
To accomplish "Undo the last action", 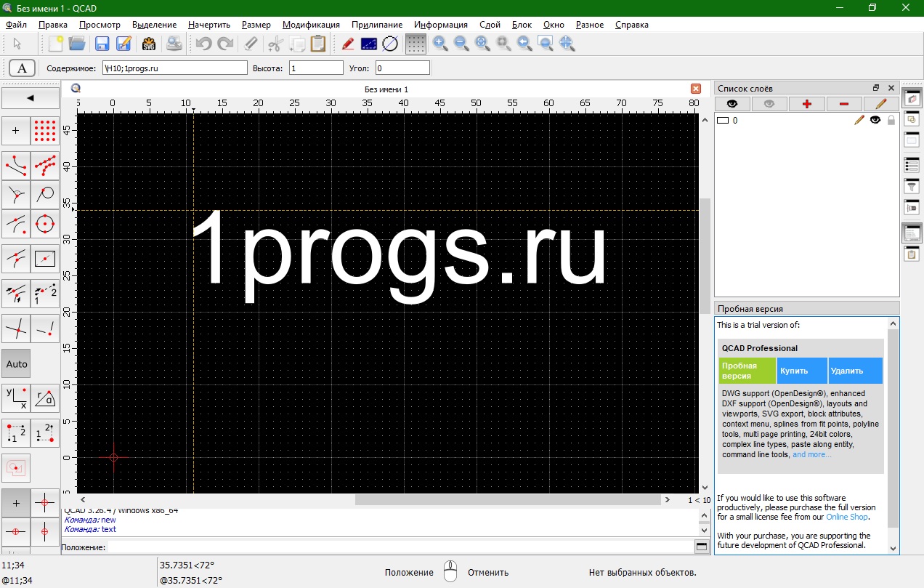I will (203, 44).
